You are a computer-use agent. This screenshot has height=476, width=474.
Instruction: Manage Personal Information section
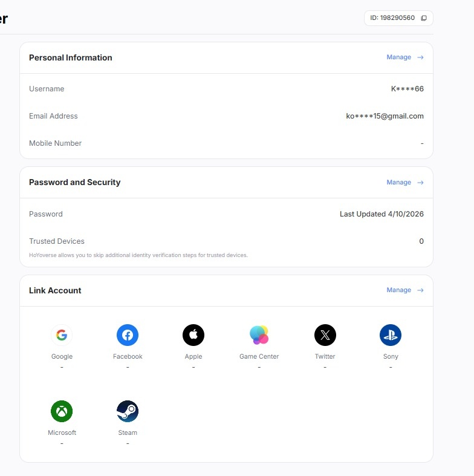(399, 57)
